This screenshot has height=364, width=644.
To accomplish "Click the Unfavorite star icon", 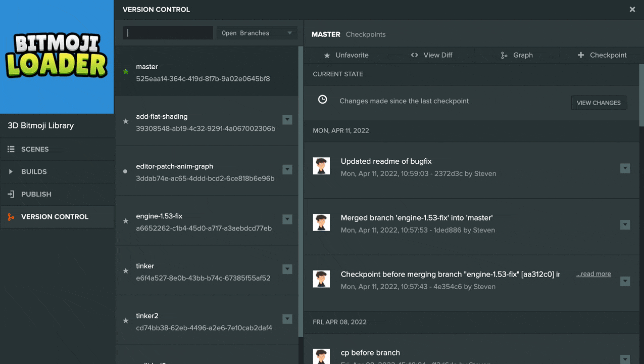I will pos(327,55).
